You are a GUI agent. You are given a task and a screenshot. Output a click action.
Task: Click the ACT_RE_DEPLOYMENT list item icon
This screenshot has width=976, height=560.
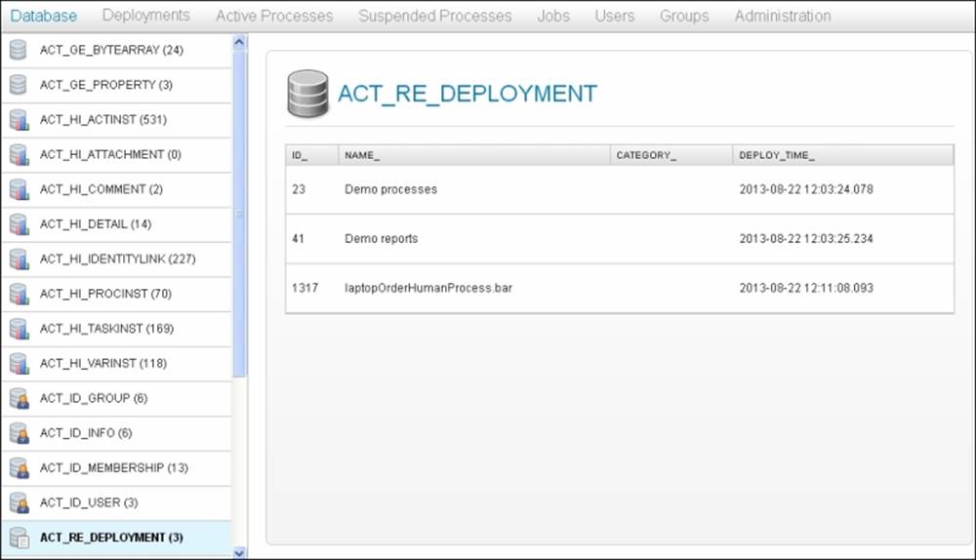click(19, 538)
